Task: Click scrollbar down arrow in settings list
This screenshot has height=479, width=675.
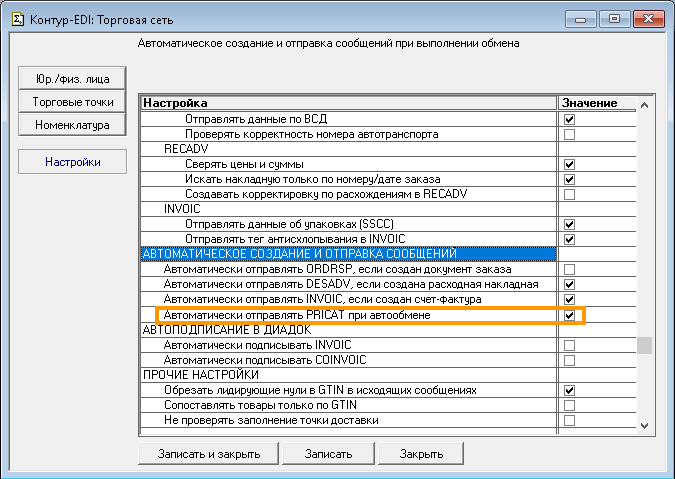Action: point(644,426)
